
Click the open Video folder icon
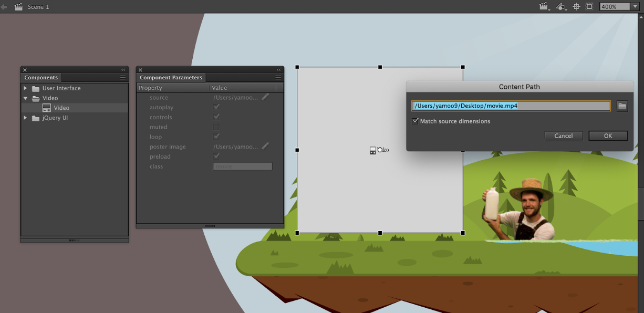click(x=36, y=98)
